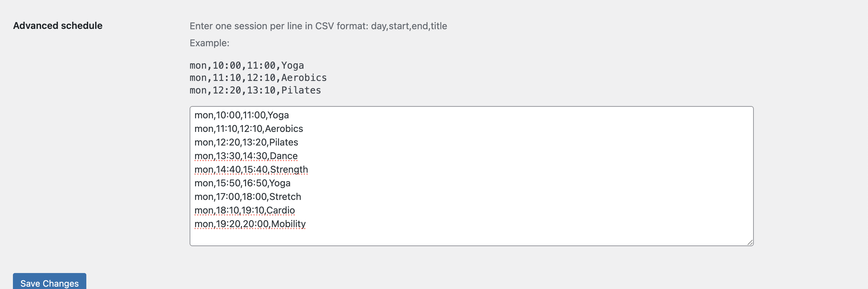
Task: Click the 15:50,16:50 Yoga line in the textarea
Action: coord(242,183)
